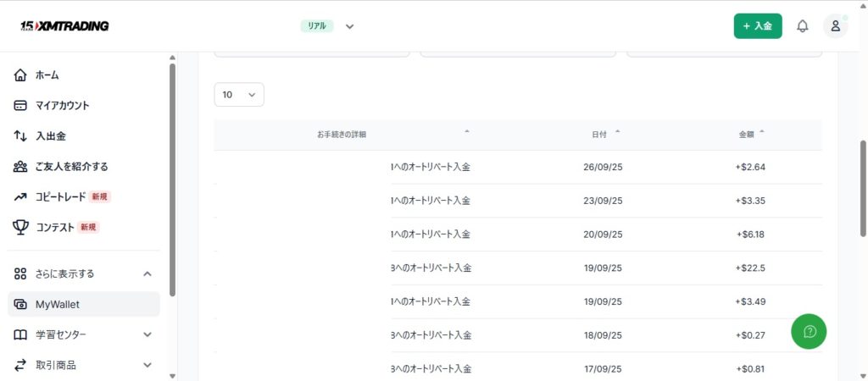This screenshot has height=381, width=868.
Task: Expand the 学習センター submenu
Action: tap(147, 335)
